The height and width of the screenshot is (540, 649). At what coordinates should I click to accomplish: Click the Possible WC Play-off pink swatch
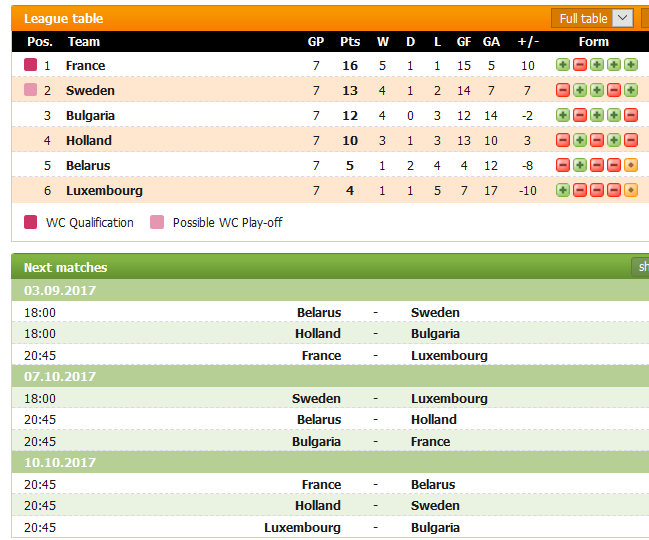click(x=157, y=222)
